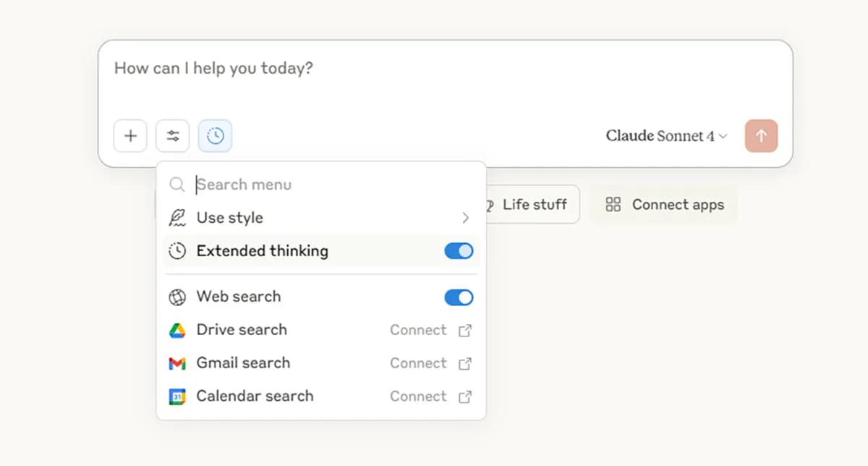Open the Claude Sonnet 4 model dropdown

(666, 136)
